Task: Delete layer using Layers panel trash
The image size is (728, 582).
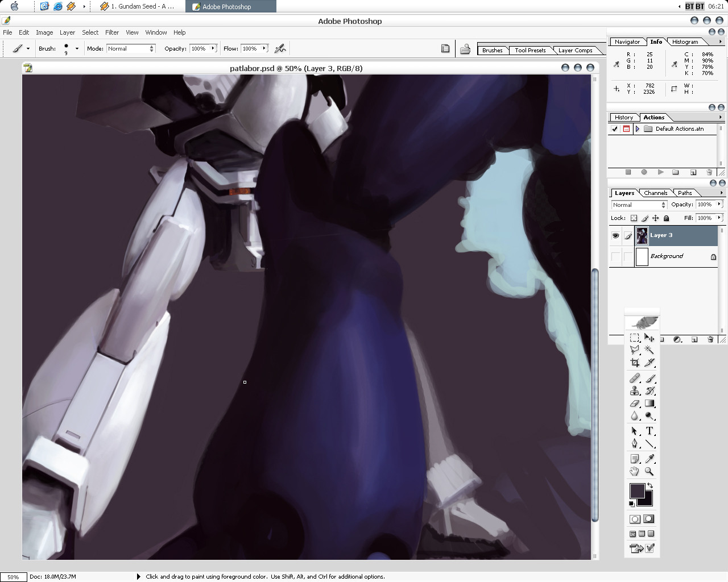Action: click(x=710, y=339)
